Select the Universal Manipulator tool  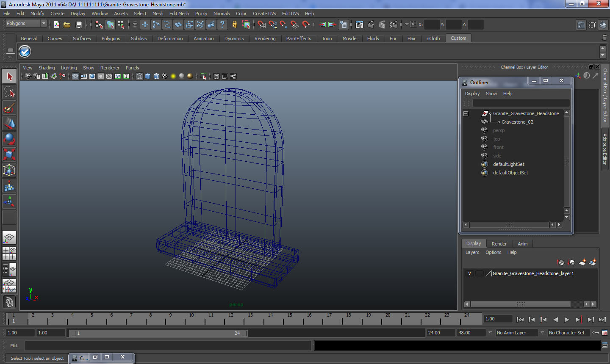click(x=9, y=170)
